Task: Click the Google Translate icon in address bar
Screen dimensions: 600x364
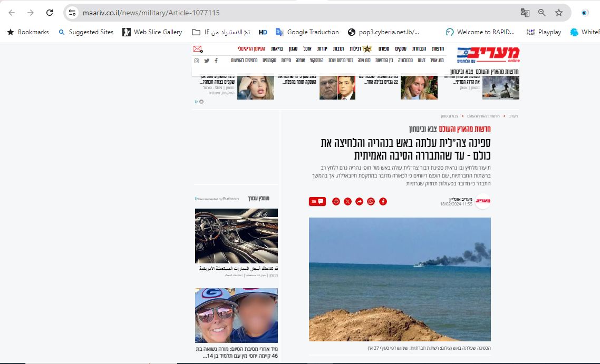Action: (x=525, y=13)
